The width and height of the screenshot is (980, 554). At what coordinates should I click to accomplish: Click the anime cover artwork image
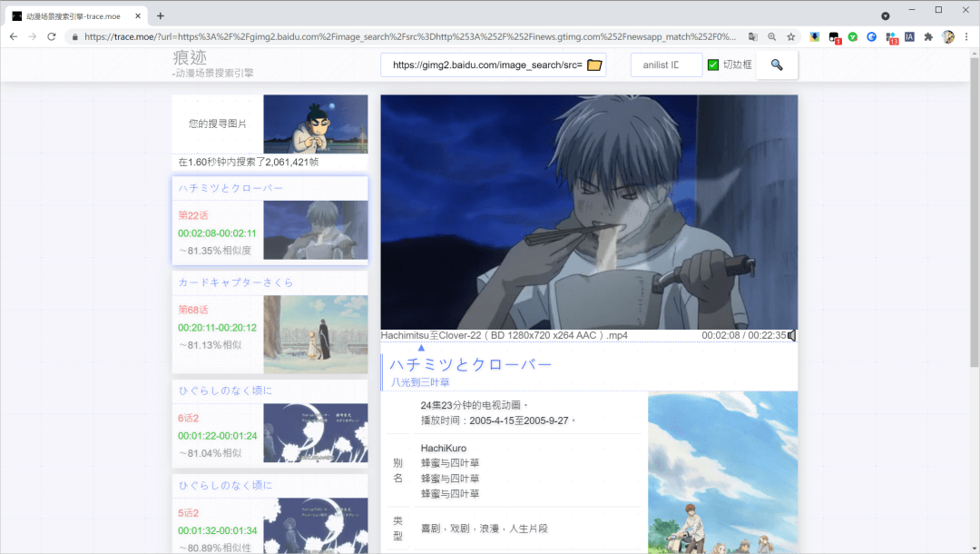(x=722, y=472)
